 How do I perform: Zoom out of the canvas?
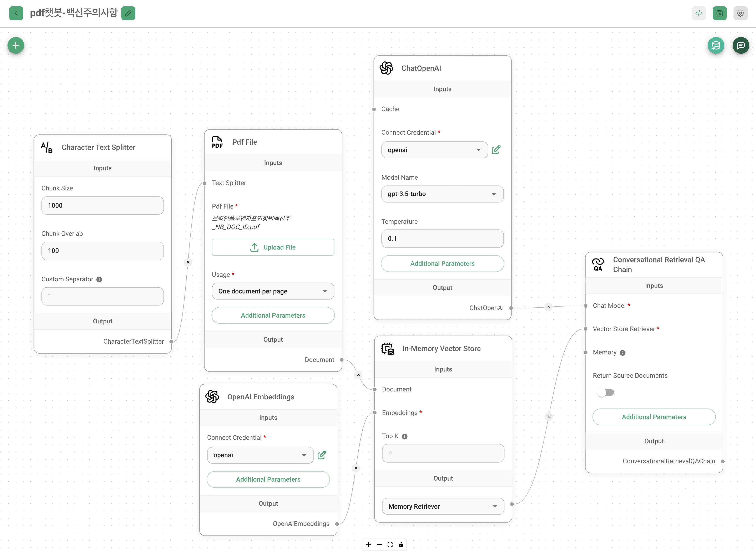click(x=379, y=545)
